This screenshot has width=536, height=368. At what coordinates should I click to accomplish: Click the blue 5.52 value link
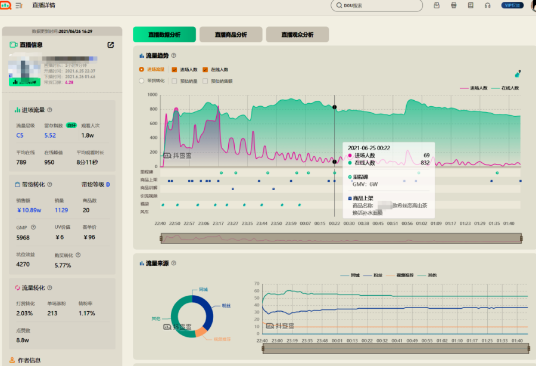coord(50,135)
